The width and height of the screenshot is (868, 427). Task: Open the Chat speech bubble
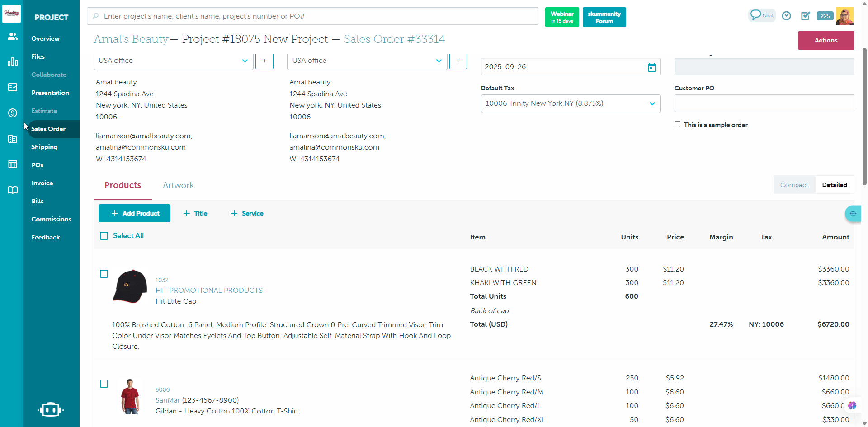[762, 15]
